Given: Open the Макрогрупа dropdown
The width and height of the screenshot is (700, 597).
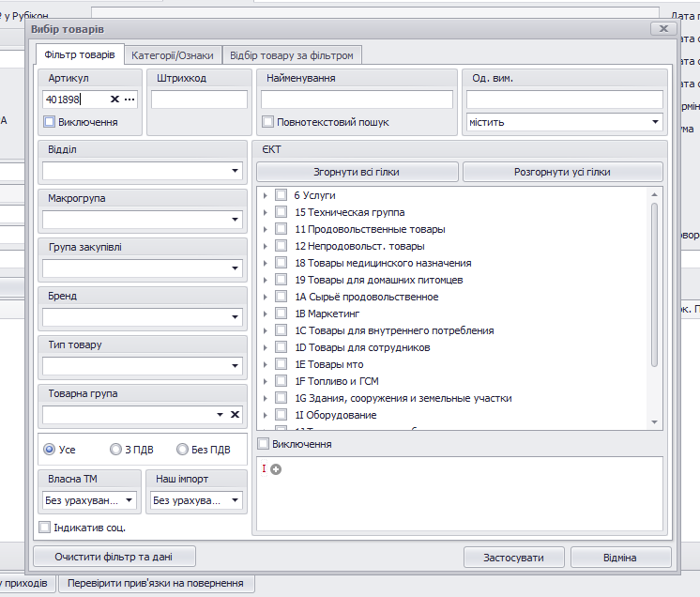Looking at the screenshot, I should click(x=235, y=220).
